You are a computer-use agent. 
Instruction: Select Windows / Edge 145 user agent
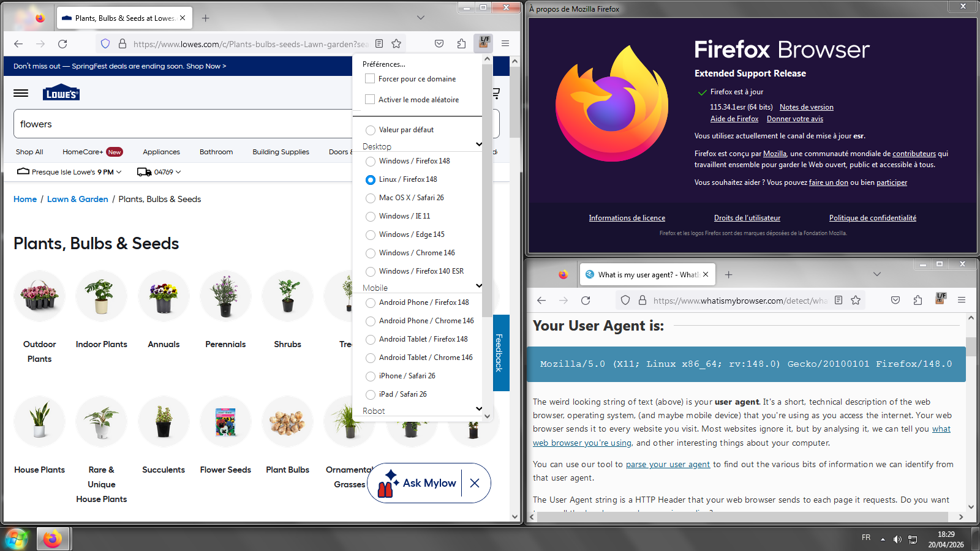(x=371, y=234)
